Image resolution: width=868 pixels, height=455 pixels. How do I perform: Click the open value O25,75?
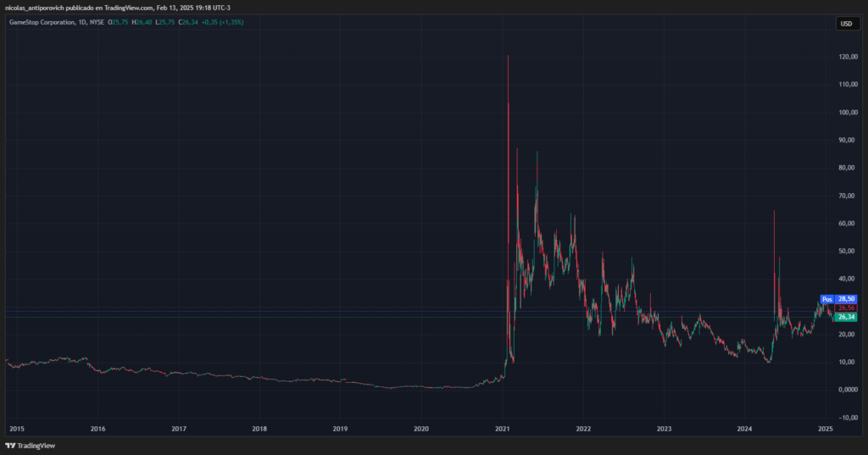coord(118,22)
